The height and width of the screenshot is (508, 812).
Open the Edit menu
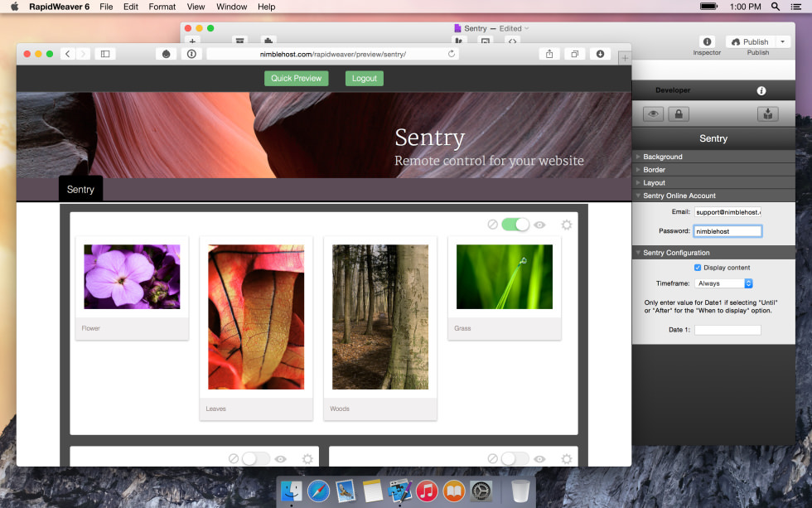(131, 7)
